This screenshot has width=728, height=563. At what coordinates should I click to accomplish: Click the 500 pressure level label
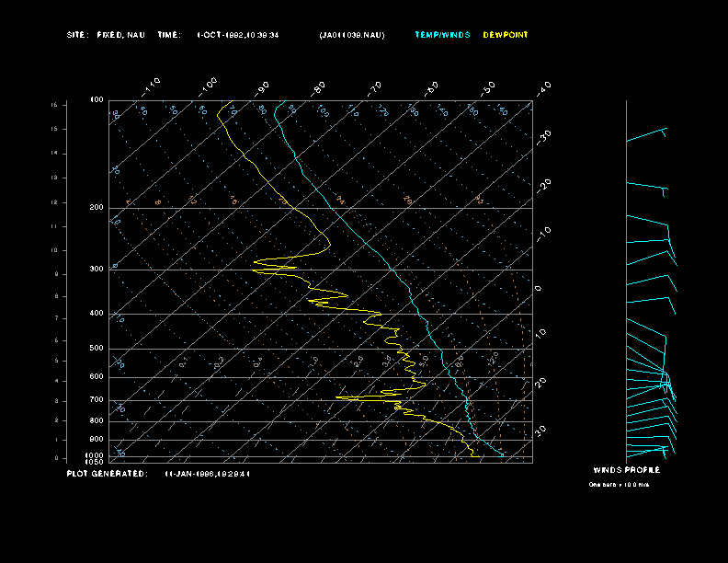[96, 349]
